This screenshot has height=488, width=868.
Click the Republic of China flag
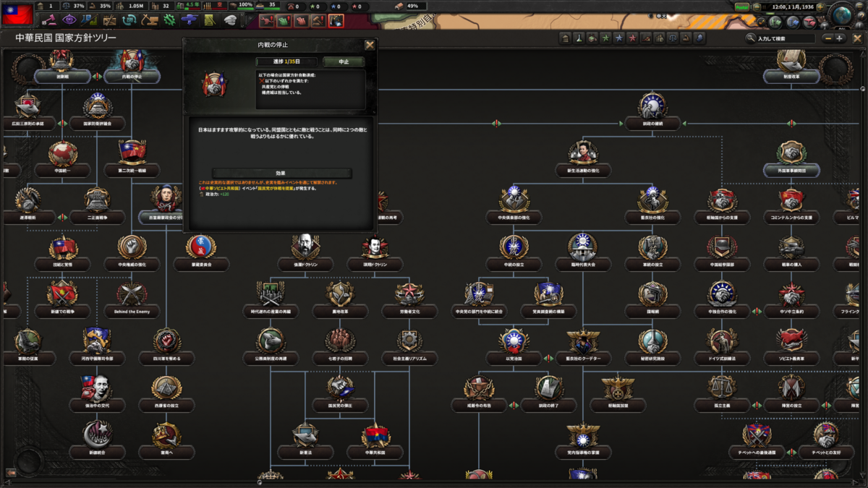pyautogui.click(x=17, y=14)
